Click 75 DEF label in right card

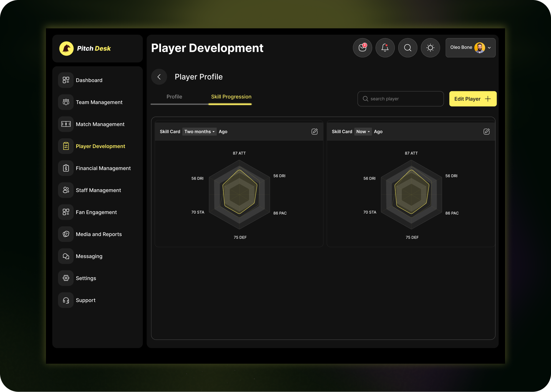tap(412, 237)
